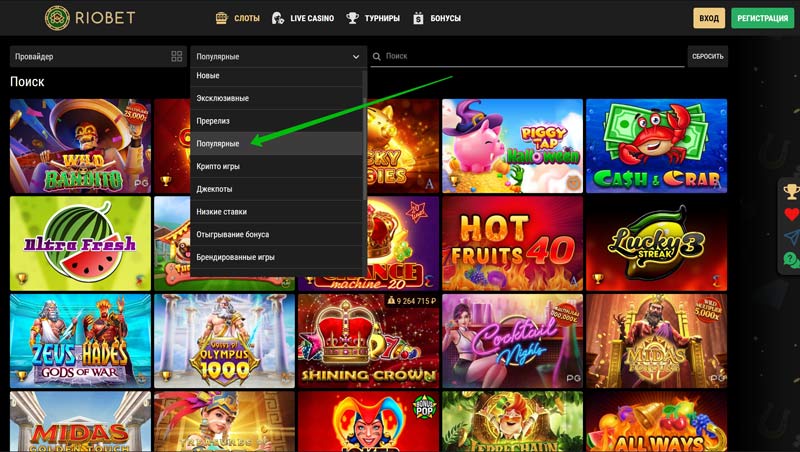The height and width of the screenshot is (452, 800).
Task: Open the green support chat icon
Action: (x=791, y=260)
